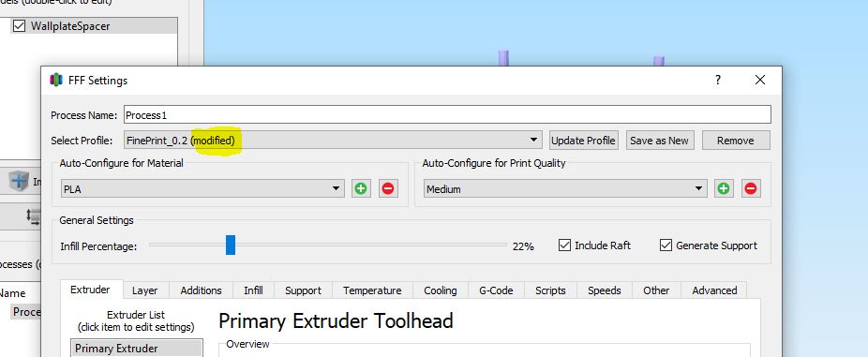This screenshot has height=357, width=868.
Task: Add a print quality preset with green plus
Action: 724,188
